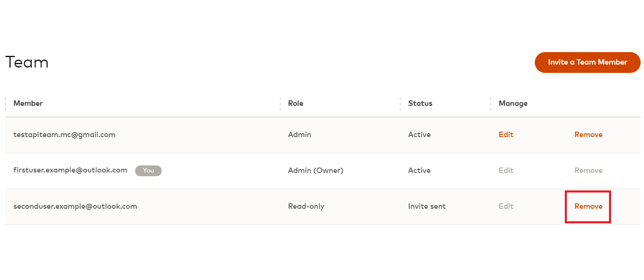644x280 pixels.
Task: Click the dotted handle left of the Manage header
Action: click(491, 104)
